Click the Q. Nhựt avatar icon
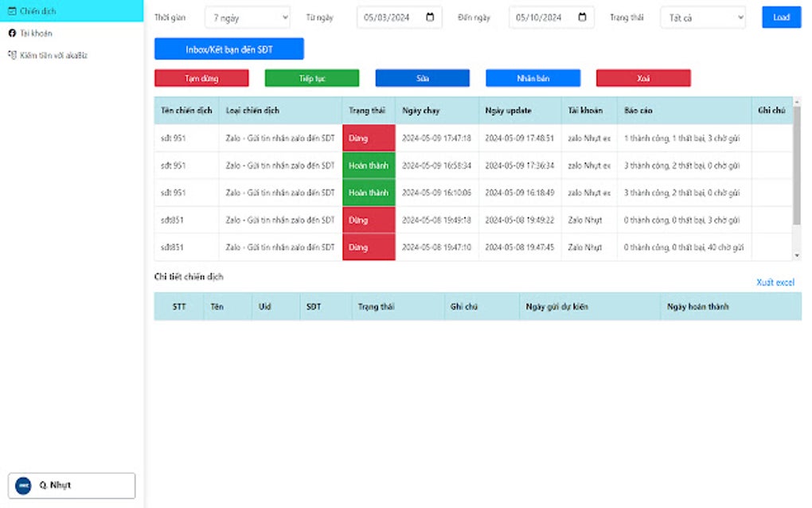Screen dimensions: 812x508 click(23, 486)
